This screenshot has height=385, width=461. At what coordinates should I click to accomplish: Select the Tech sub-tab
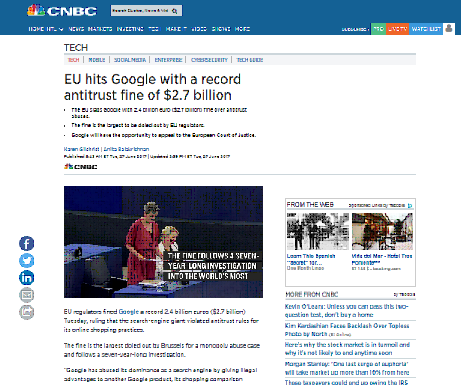[x=74, y=60]
